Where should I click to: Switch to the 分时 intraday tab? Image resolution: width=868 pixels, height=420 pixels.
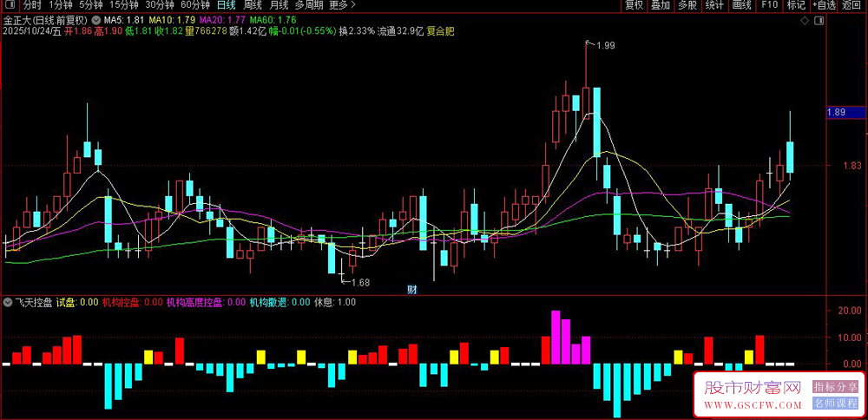pos(32,5)
